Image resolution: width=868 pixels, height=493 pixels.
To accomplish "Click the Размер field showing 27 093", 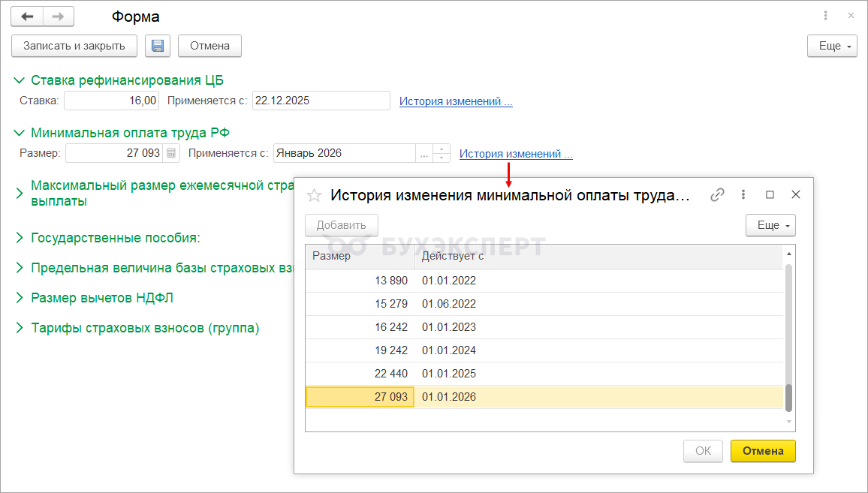I will coord(115,153).
